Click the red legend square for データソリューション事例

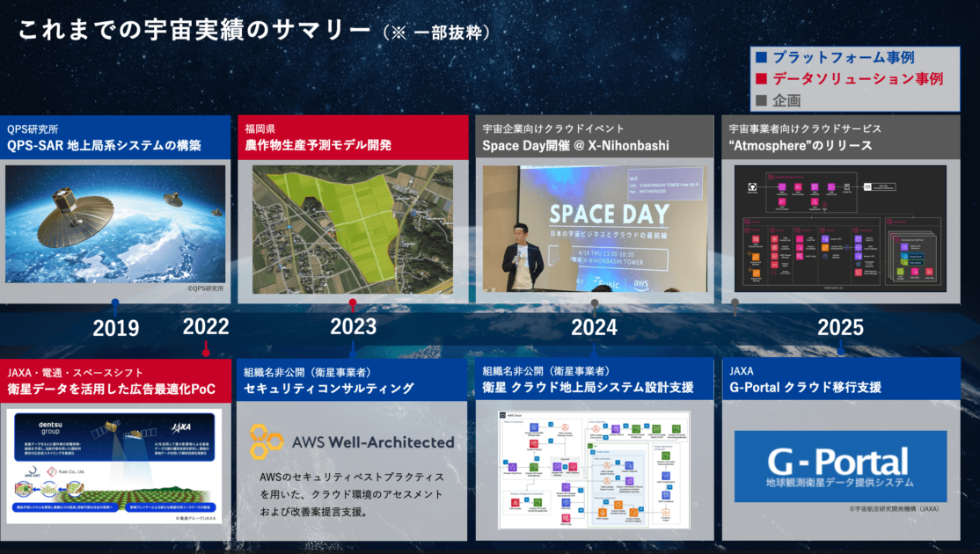[x=761, y=78]
